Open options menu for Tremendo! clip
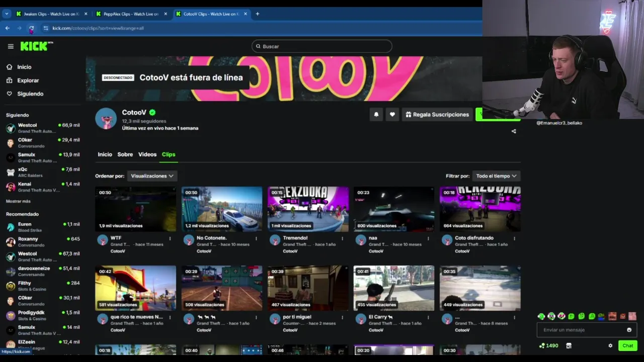The height and width of the screenshot is (362, 644). click(343, 238)
